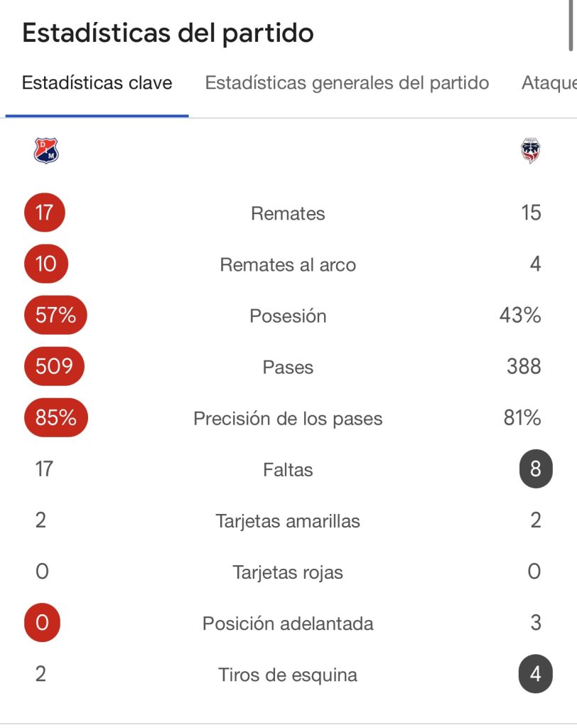Click the right-side team crest

click(x=530, y=151)
